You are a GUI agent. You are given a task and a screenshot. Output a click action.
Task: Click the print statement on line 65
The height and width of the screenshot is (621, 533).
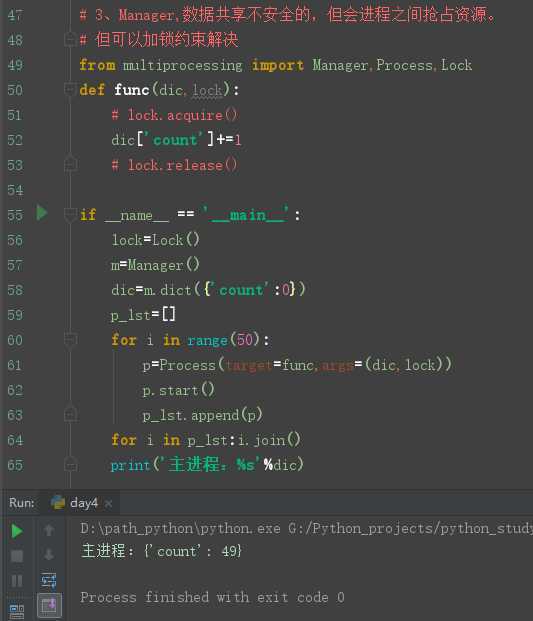[x=207, y=465]
